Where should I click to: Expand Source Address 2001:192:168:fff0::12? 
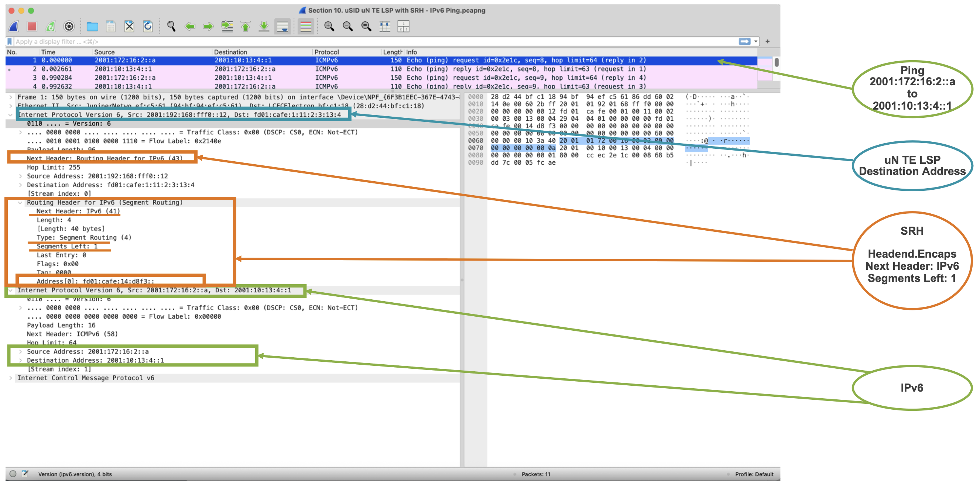(x=20, y=176)
